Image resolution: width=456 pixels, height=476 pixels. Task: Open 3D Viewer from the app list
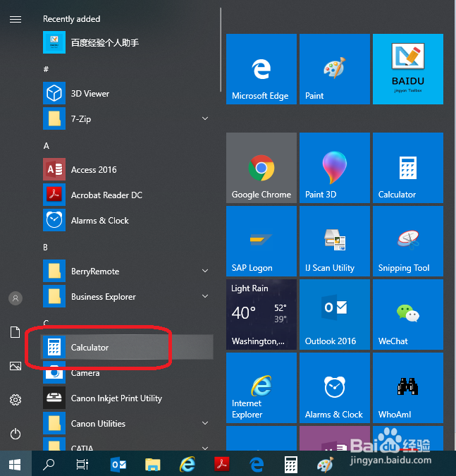pyautogui.click(x=127, y=93)
